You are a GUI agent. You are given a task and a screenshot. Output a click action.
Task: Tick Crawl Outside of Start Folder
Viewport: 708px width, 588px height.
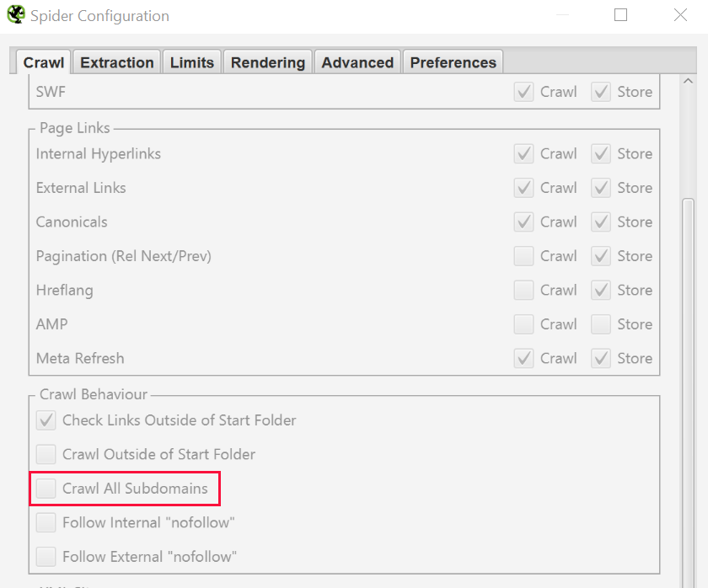46,454
